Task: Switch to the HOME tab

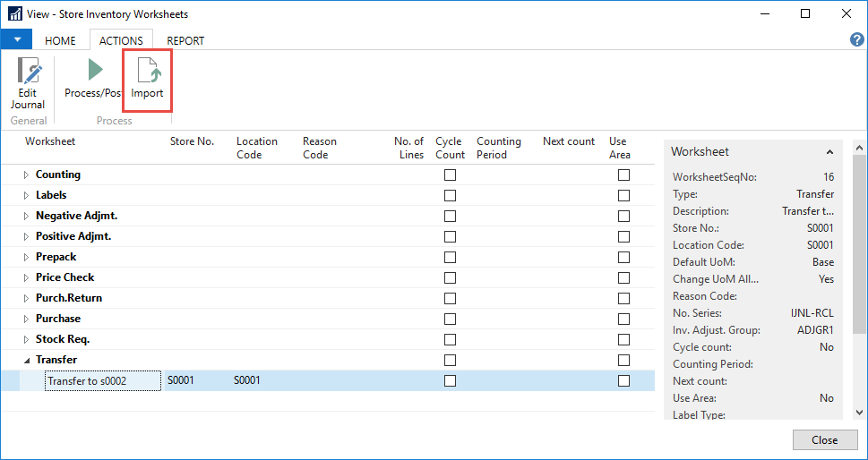Action: (60, 40)
